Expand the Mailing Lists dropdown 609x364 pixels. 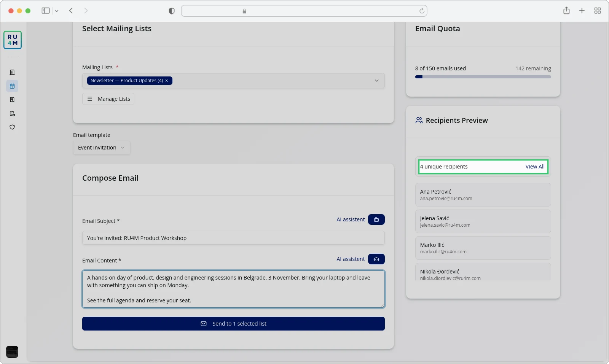point(377,81)
